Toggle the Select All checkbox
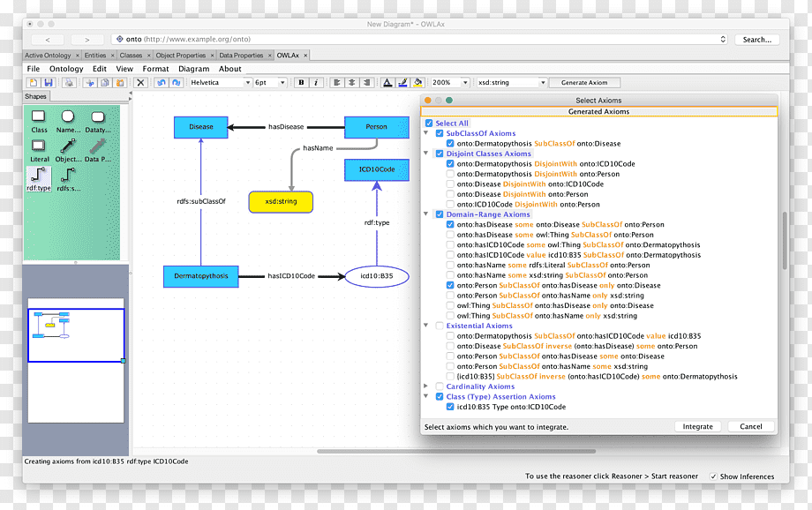Viewport: 812px width, 510px height. (x=429, y=124)
